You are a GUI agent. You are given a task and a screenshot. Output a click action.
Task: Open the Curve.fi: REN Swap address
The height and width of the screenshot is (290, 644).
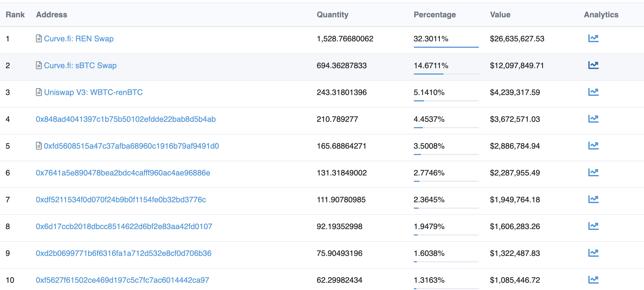(79, 39)
